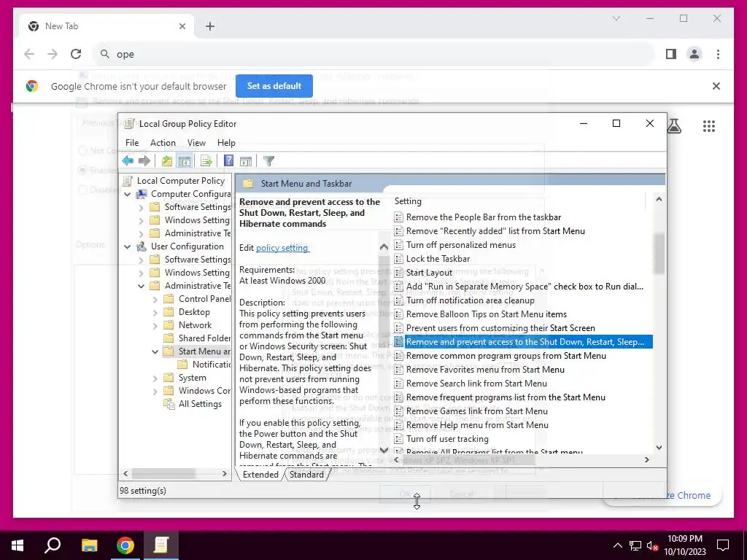
Task: Click muted volume tray icon
Action: (x=652, y=545)
